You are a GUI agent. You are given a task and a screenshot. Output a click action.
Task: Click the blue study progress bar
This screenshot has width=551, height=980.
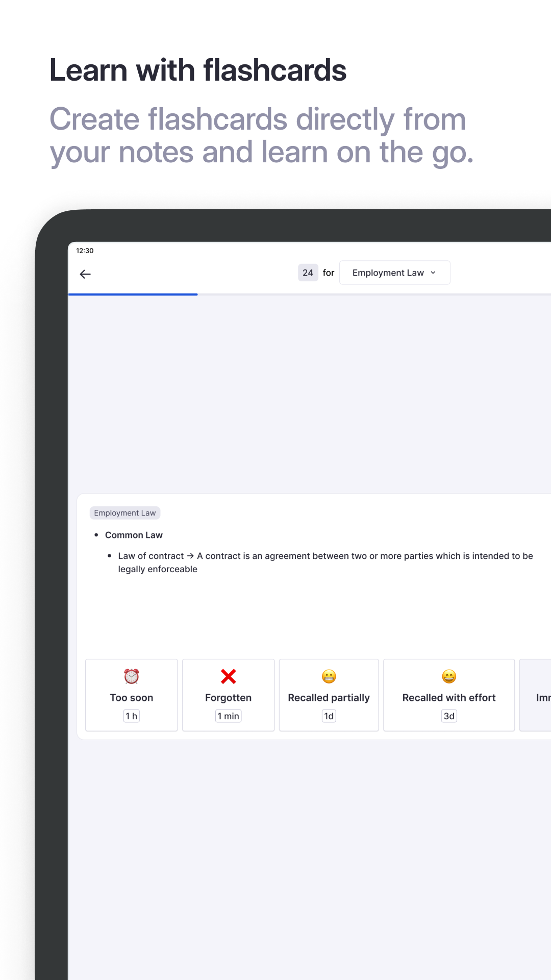tap(133, 295)
